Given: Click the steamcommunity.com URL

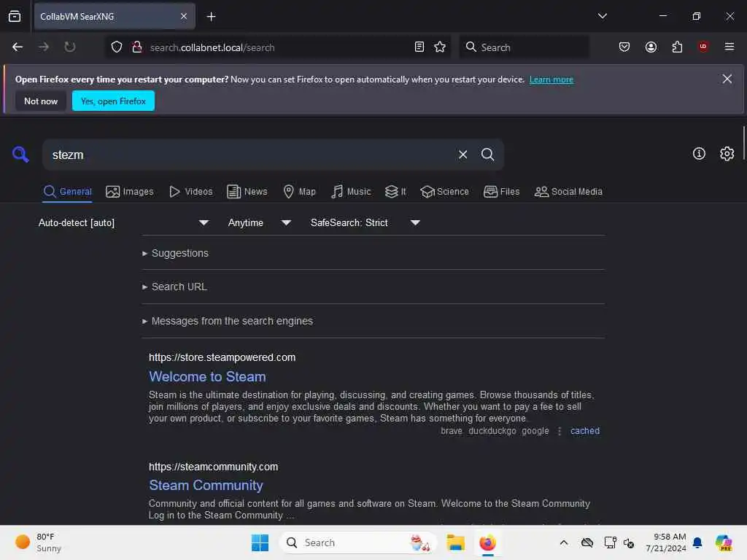Looking at the screenshot, I should [214, 467].
